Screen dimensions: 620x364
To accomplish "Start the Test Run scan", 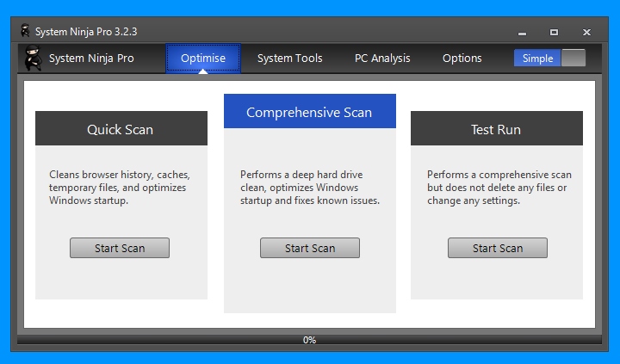I will tap(498, 248).
